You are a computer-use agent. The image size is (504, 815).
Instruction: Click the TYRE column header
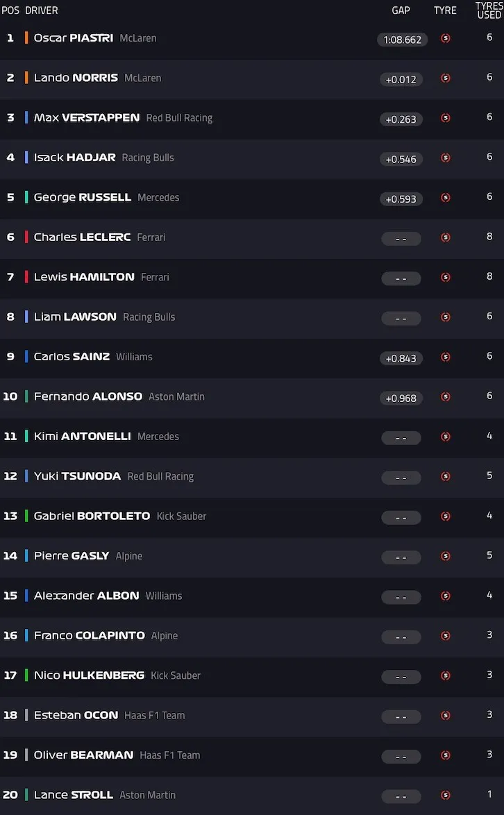(x=445, y=10)
